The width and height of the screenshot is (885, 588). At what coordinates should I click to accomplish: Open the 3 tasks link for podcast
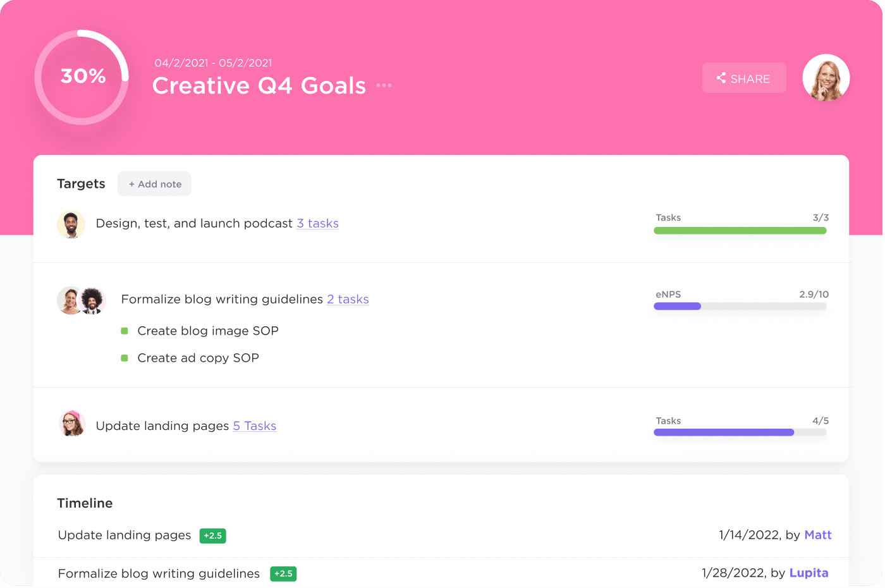pos(317,224)
